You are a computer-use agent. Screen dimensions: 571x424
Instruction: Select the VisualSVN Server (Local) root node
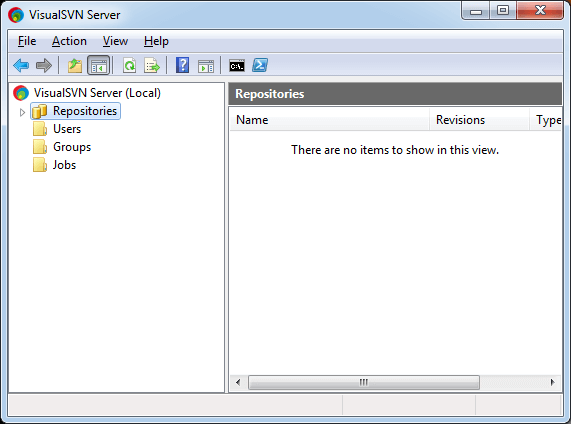[97, 93]
